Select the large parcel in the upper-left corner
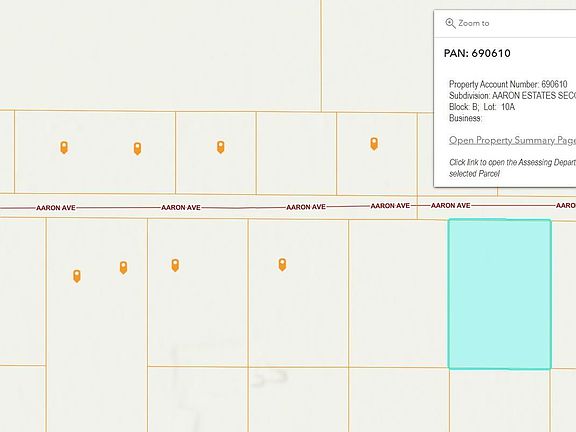This screenshot has height=432, width=576. [x=160, y=55]
